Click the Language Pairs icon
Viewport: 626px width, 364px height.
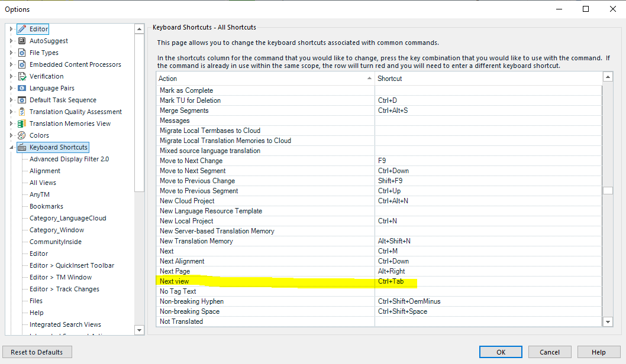point(22,88)
